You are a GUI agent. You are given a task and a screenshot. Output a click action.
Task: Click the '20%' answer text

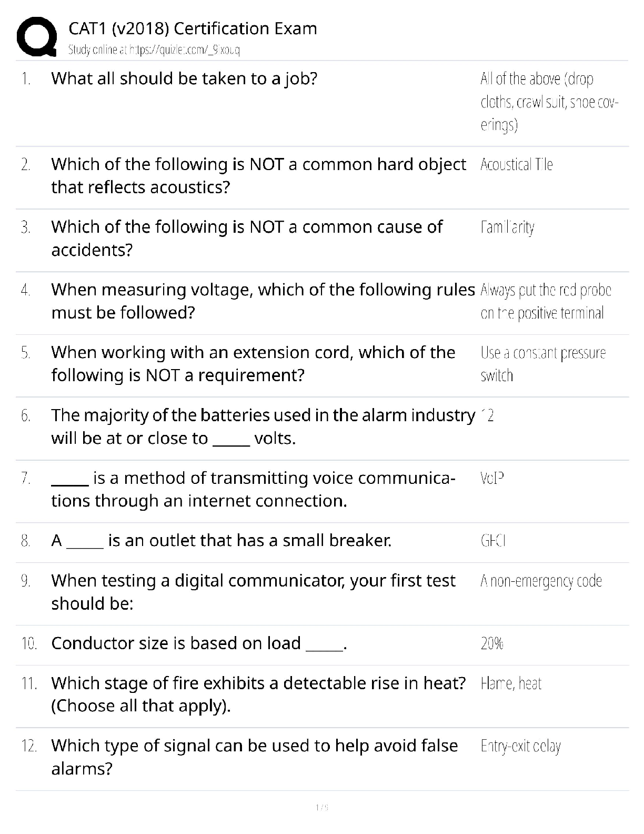coord(492,643)
